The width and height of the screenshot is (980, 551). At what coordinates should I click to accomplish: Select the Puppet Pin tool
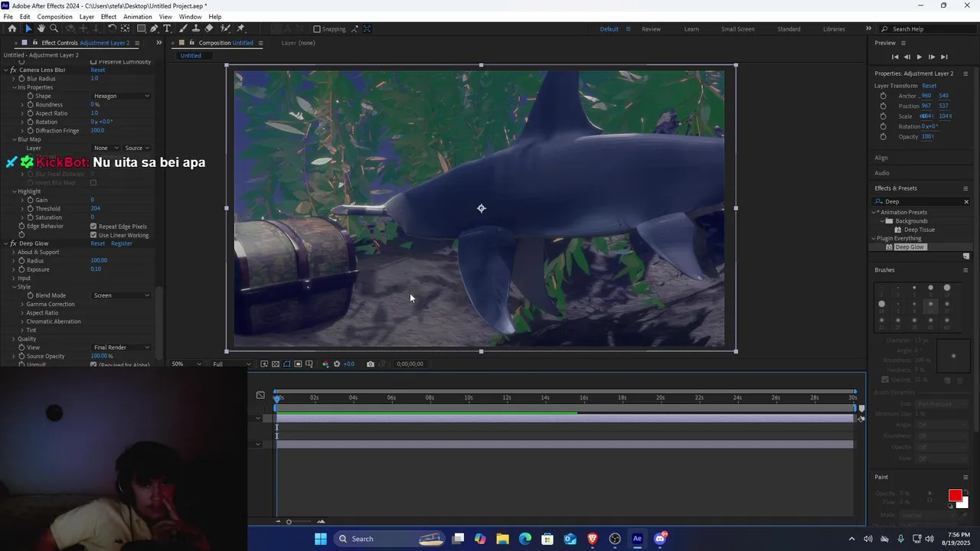[240, 29]
